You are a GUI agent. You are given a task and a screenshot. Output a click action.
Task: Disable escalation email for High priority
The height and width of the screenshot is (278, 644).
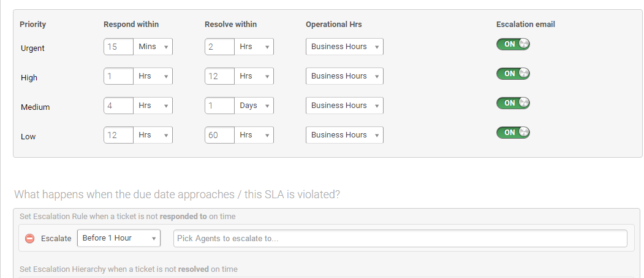[x=513, y=74]
